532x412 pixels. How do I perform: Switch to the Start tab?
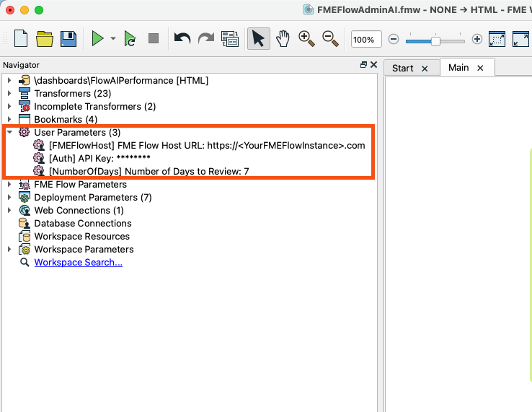(x=403, y=69)
